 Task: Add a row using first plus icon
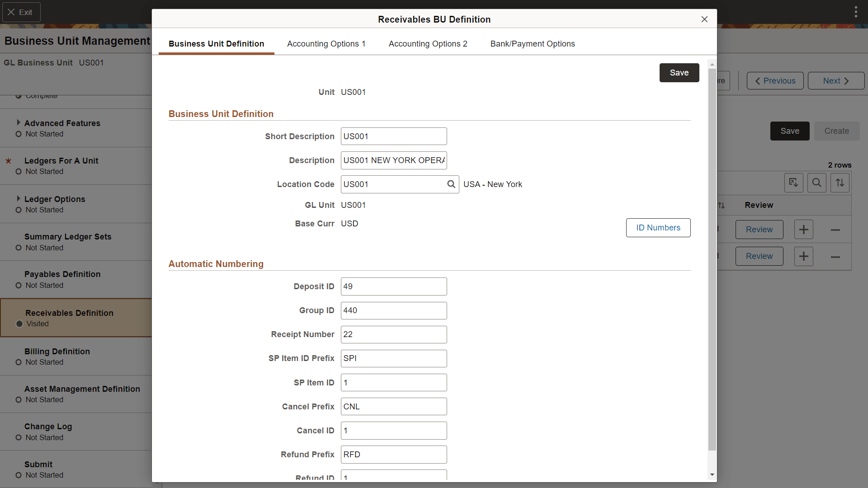click(x=803, y=230)
